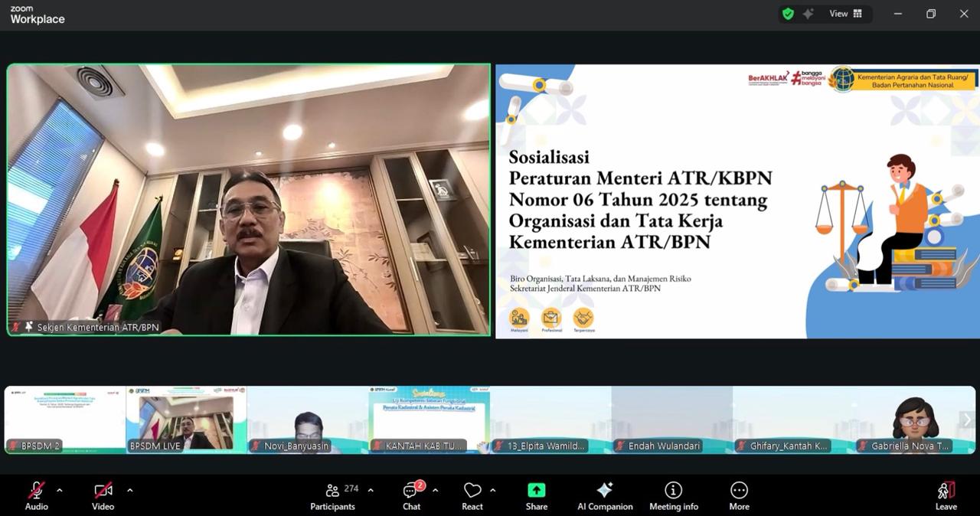Open the Participants panel icon
This screenshot has width=980, height=516.
tap(332, 490)
